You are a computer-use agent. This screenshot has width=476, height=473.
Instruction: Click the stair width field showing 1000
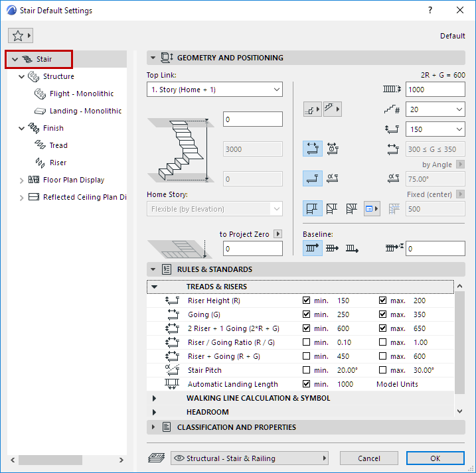(436, 90)
